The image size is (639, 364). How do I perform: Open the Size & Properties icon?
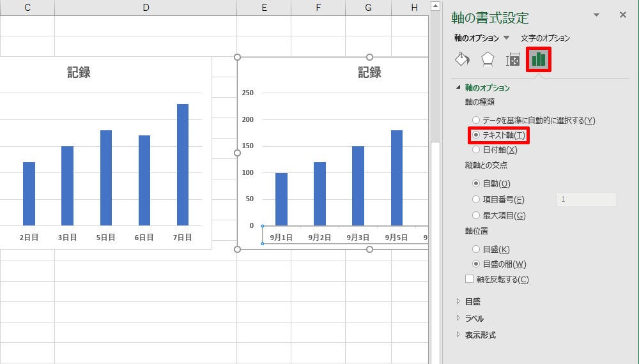coord(512,60)
